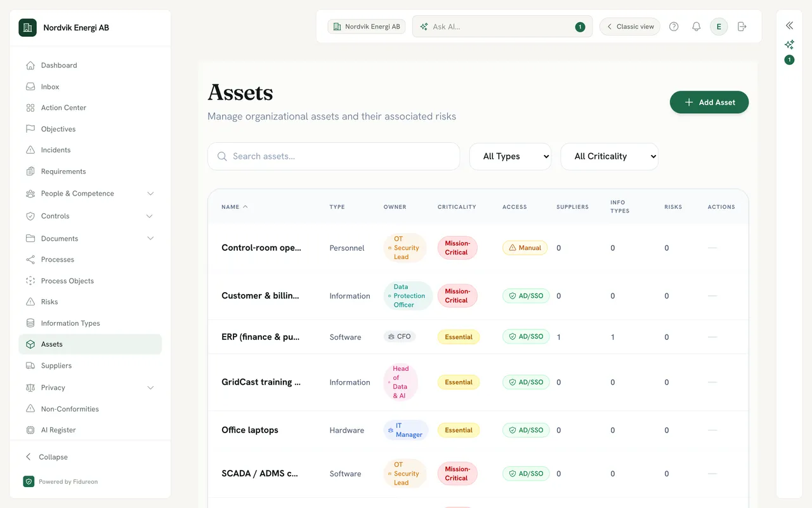Click the Manual access badge
Screen dimensions: 812x508
pyautogui.click(x=525, y=248)
